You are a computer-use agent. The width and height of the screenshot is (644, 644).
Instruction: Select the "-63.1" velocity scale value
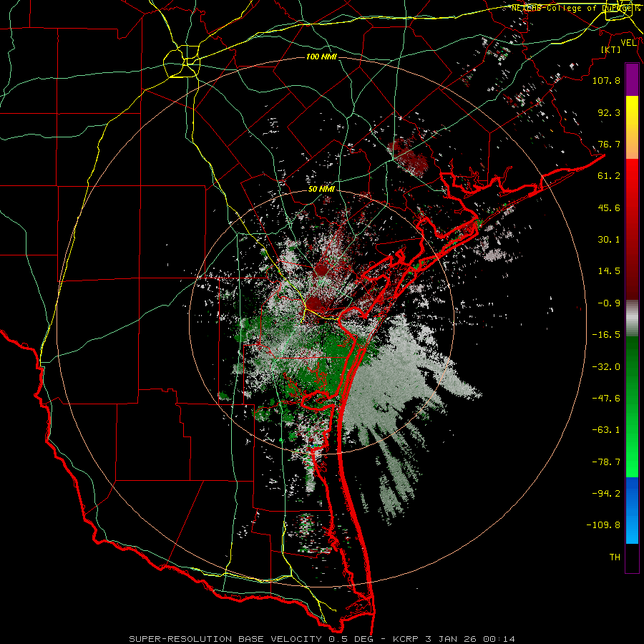click(606, 430)
